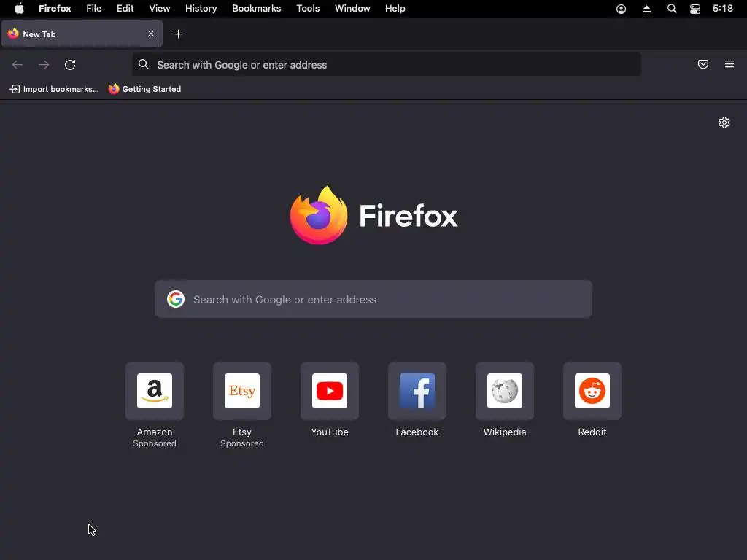Open the Wikipedia shortcut tile
747x560 pixels.
coord(505,391)
